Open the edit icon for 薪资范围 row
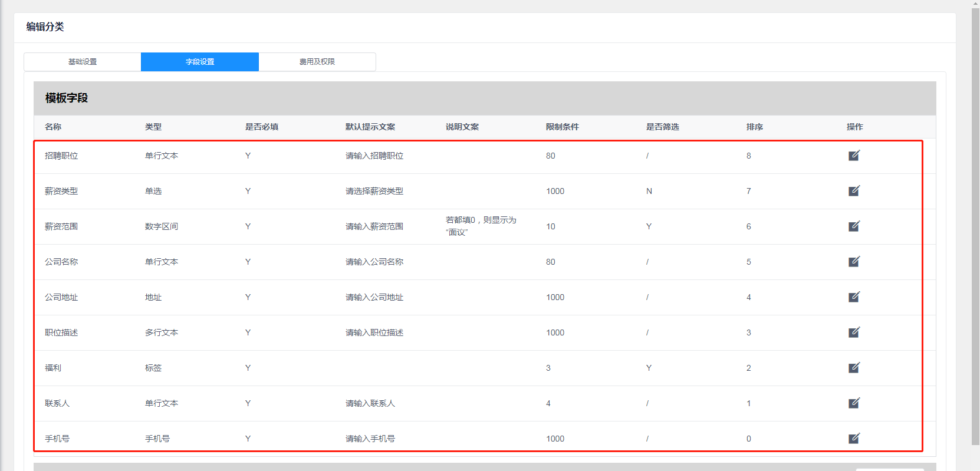 coord(854,226)
